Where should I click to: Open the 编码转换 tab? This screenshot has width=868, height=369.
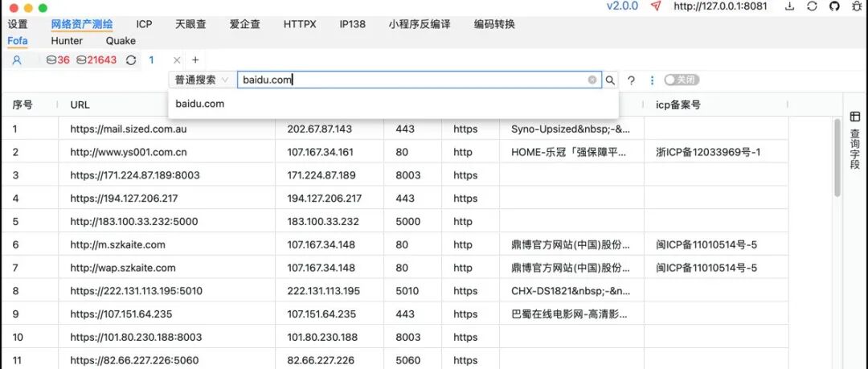[494, 24]
